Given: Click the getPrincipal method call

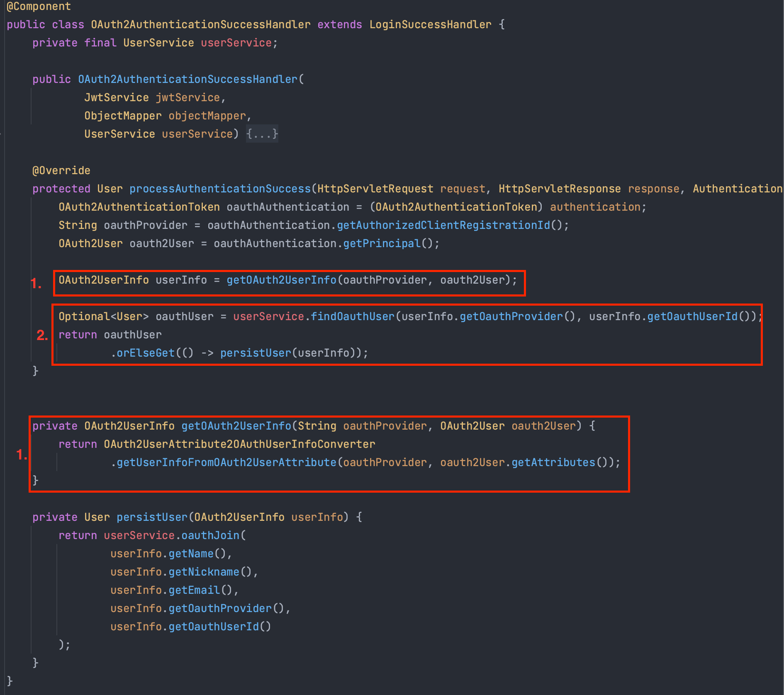Looking at the screenshot, I should (x=382, y=243).
